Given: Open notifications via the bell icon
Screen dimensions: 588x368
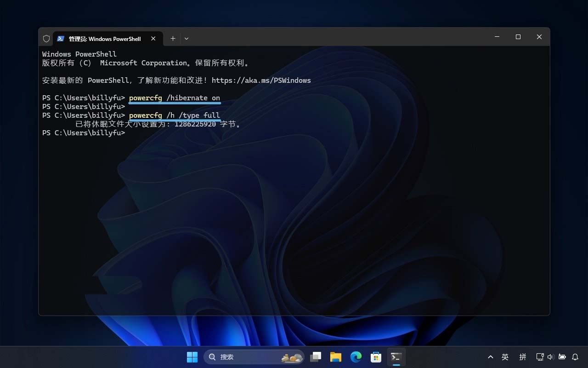Looking at the screenshot, I should coord(575,356).
